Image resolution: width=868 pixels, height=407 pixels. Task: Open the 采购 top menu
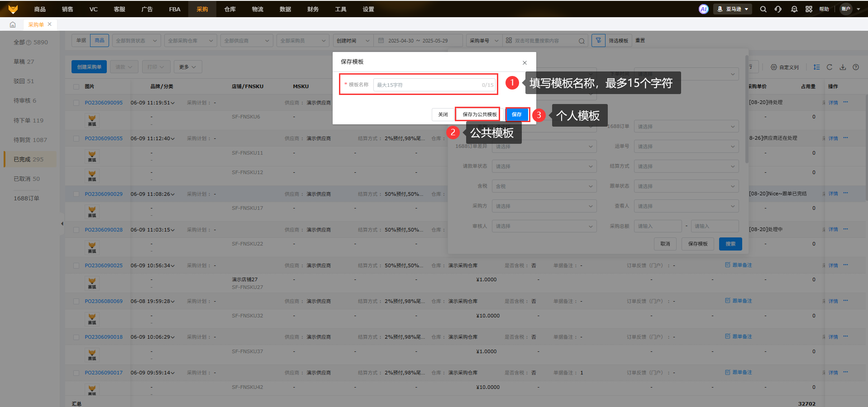click(202, 9)
